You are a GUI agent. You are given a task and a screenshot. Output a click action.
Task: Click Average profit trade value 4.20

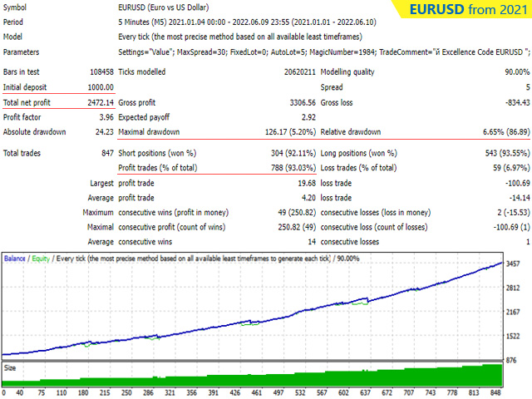point(308,198)
